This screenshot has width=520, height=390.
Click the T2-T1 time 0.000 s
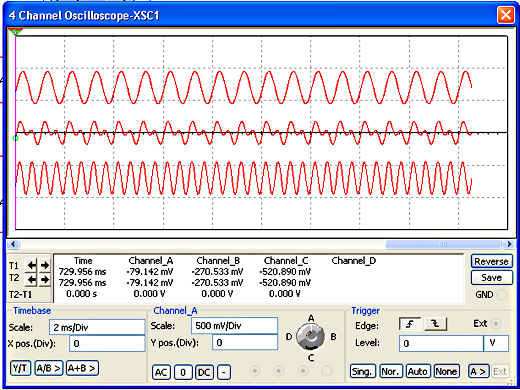tap(82, 294)
